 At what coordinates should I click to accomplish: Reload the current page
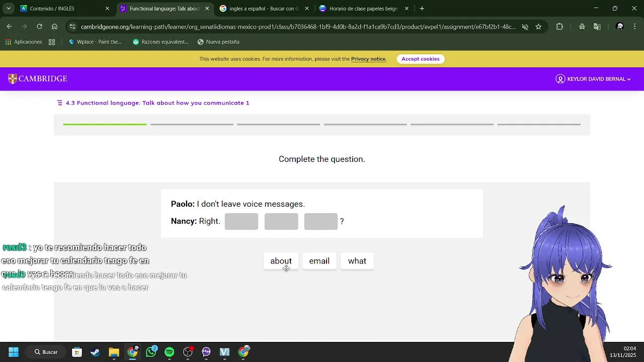pyautogui.click(x=39, y=27)
